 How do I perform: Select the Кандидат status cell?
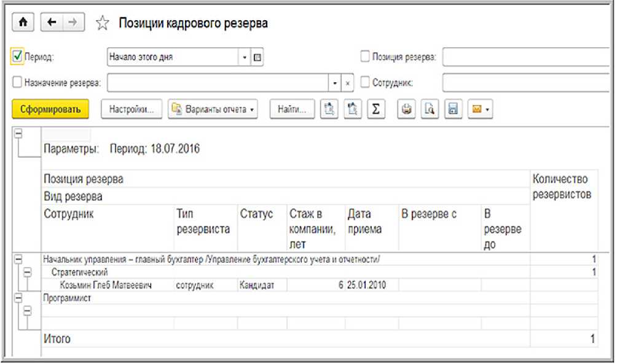click(x=262, y=285)
